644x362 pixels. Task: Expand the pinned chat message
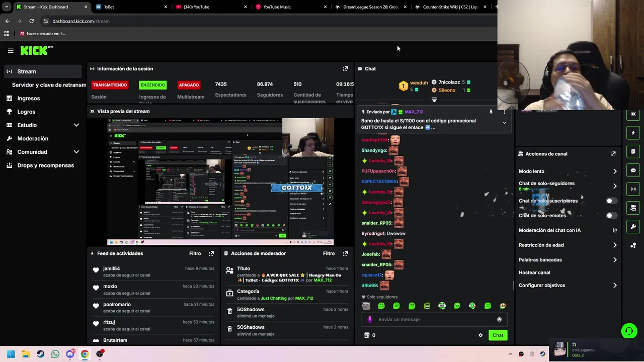[504, 123]
